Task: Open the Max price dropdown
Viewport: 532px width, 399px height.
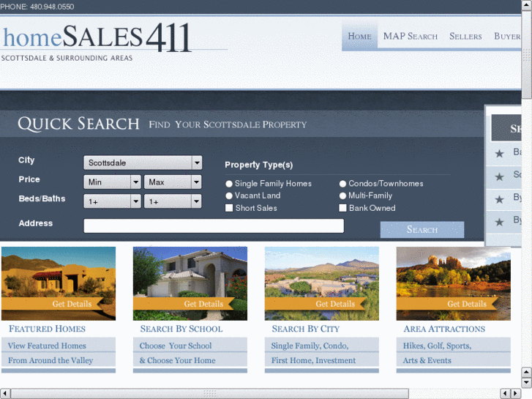Action: coord(173,182)
